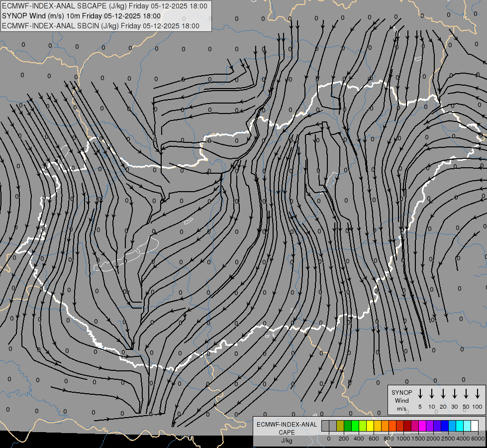Click the 2500 tick label on CAPE scale
Image resolution: width=487 pixels, height=448 pixels.
pyautogui.click(x=448, y=439)
